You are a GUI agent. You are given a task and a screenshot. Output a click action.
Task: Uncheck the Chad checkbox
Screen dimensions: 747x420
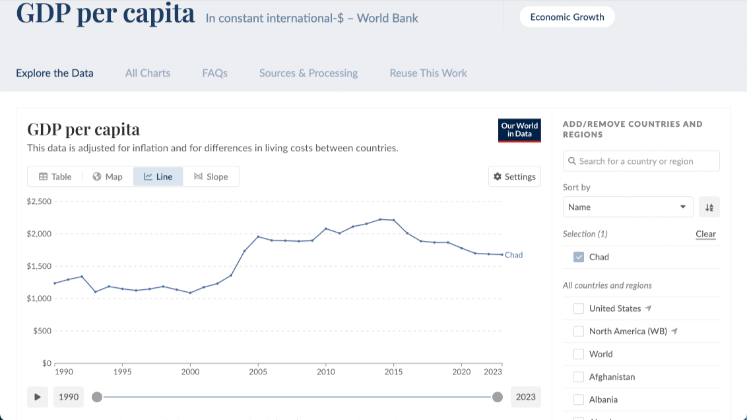click(x=579, y=257)
